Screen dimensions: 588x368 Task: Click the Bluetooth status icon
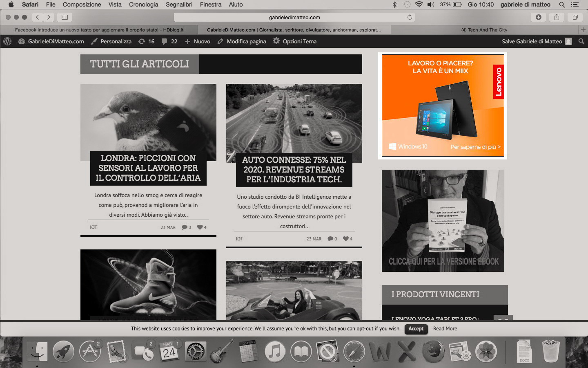(394, 4)
